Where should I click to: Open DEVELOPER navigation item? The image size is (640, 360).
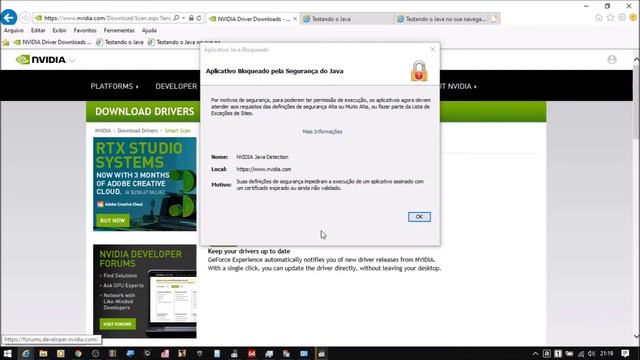click(x=176, y=86)
